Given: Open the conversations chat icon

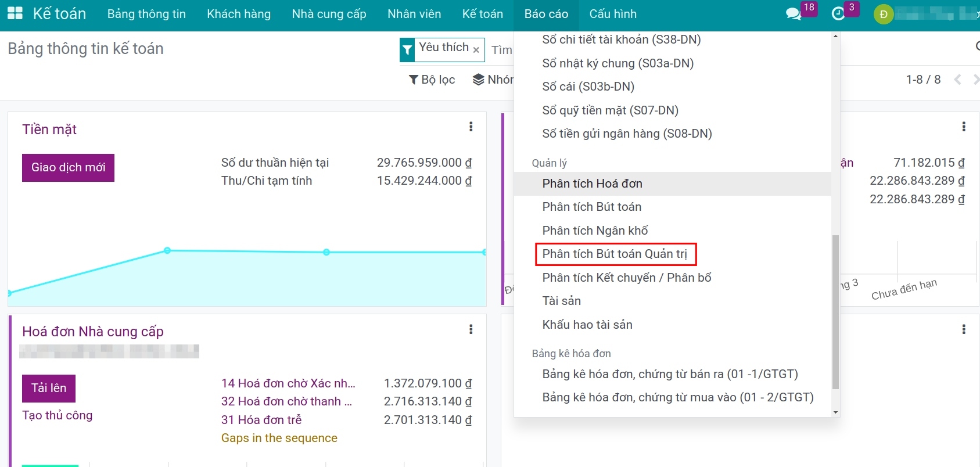Looking at the screenshot, I should pos(793,14).
